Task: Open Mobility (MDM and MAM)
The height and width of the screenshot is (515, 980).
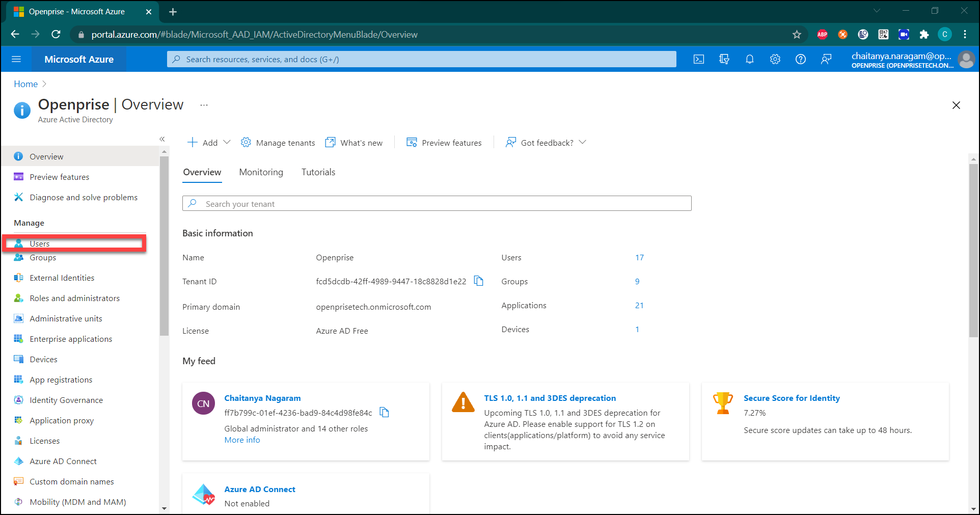Action: click(80, 502)
